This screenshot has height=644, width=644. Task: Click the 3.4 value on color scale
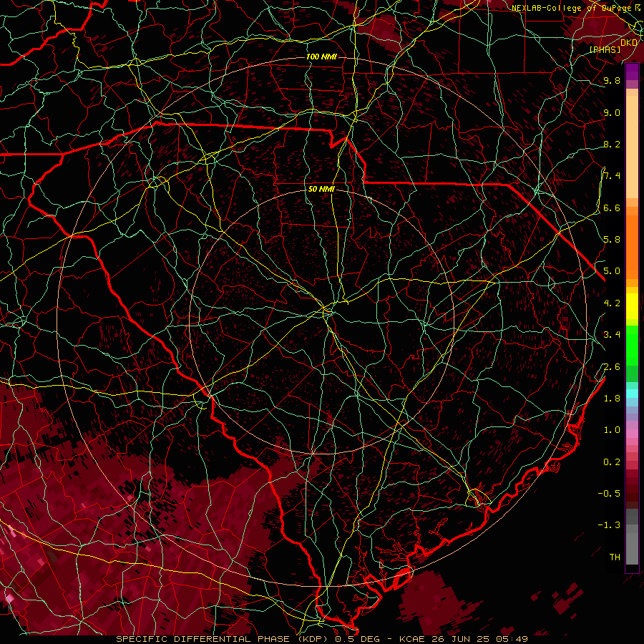612,335
